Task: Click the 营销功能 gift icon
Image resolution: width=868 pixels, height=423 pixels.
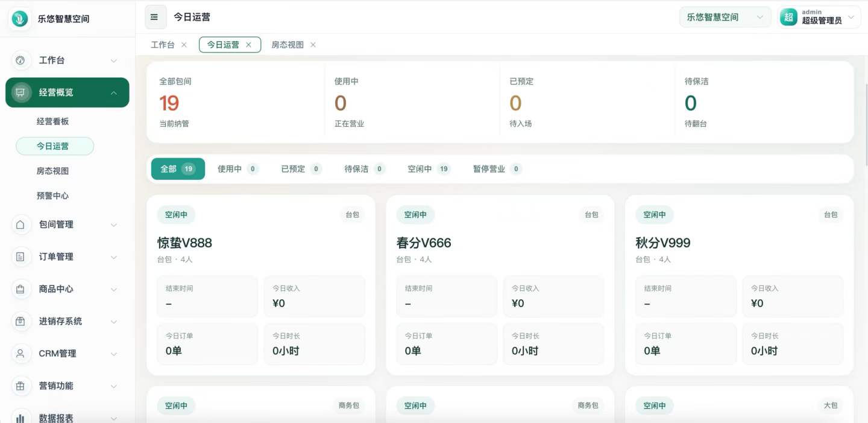Action: coord(20,386)
